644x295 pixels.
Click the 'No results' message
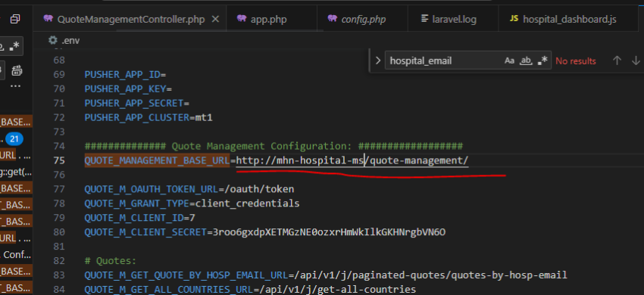coord(575,61)
